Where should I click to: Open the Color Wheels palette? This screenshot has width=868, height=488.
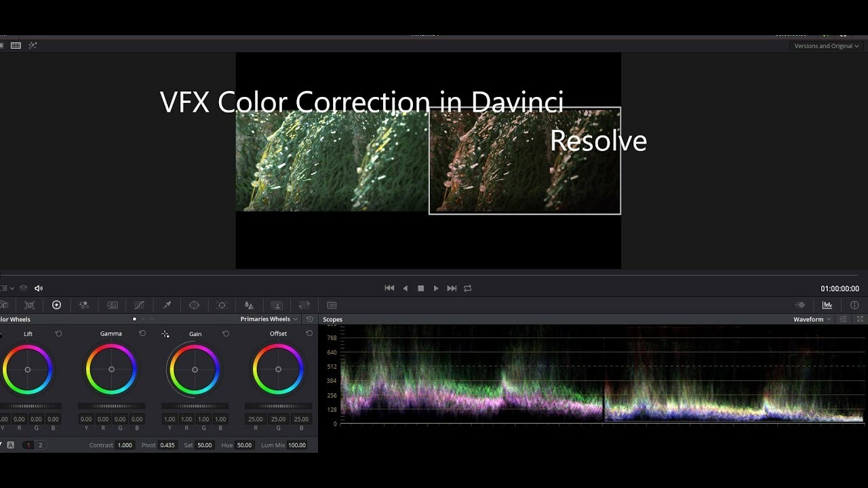(57, 305)
